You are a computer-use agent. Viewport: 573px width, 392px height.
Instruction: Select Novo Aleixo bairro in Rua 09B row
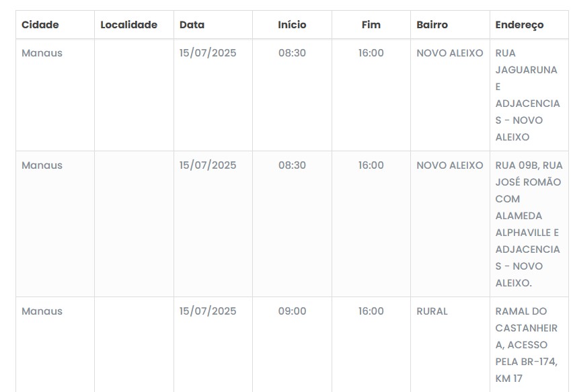(449, 165)
